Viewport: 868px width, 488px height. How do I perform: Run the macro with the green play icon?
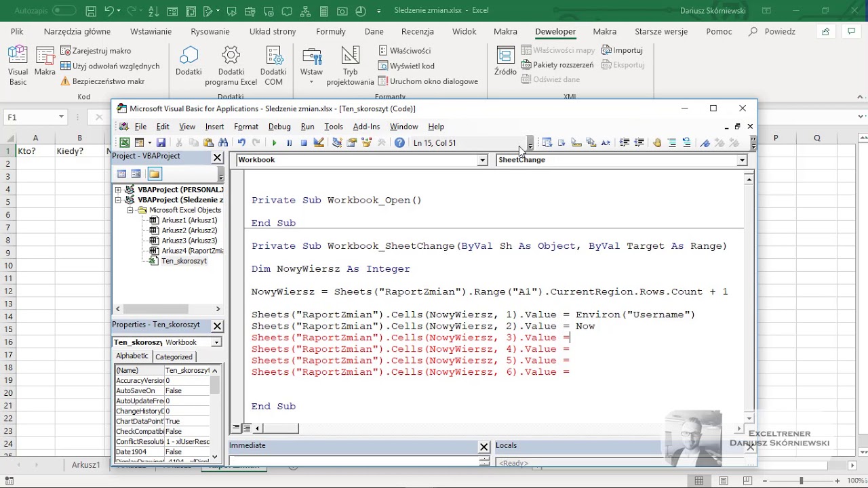(274, 143)
